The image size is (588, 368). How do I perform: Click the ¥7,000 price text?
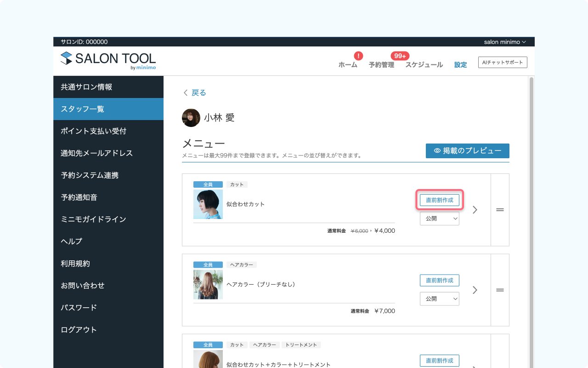pyautogui.click(x=384, y=311)
